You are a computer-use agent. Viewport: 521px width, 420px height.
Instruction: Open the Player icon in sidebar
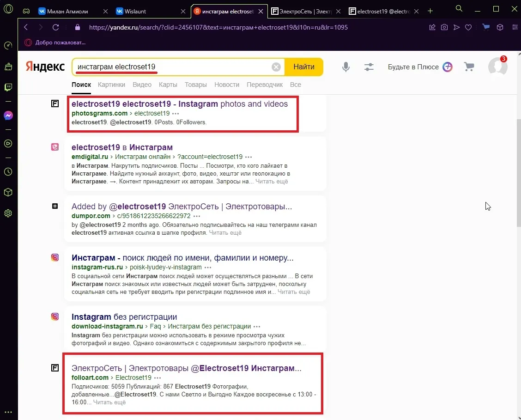pos(8,144)
